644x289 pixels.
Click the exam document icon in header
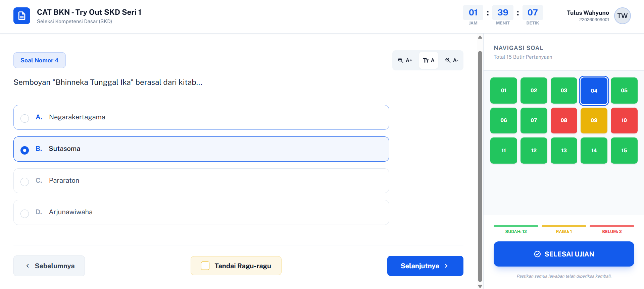pyautogui.click(x=22, y=16)
